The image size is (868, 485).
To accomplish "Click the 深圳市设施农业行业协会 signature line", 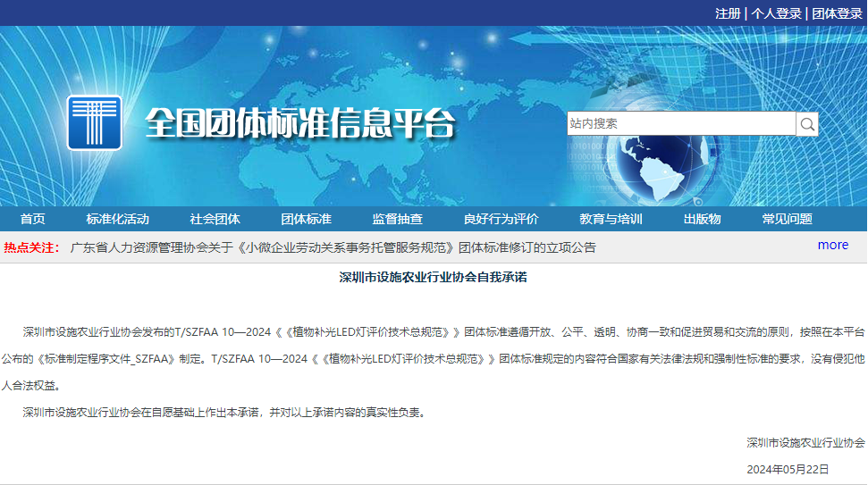I will click(x=805, y=442).
